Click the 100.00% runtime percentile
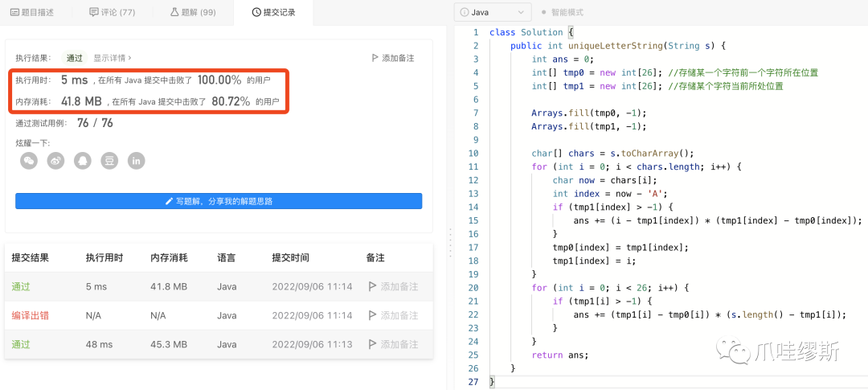868x390 pixels. click(219, 80)
